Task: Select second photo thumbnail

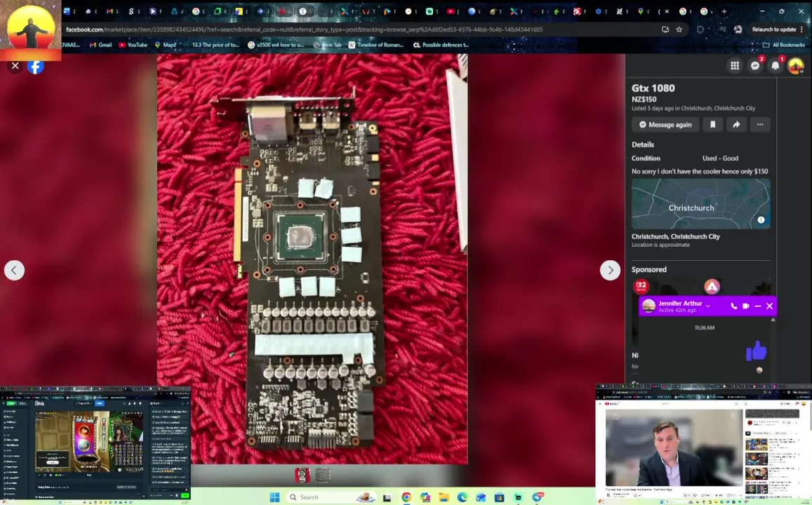Action: coord(322,475)
